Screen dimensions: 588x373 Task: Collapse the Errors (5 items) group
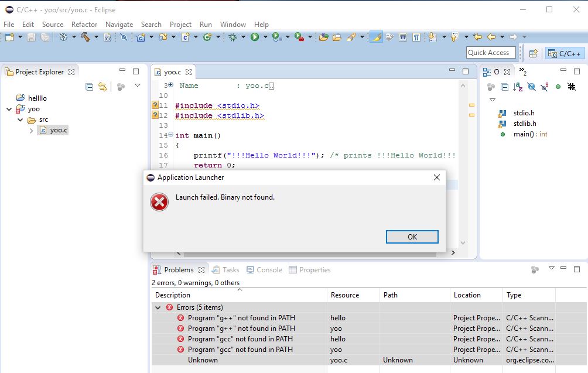158,307
